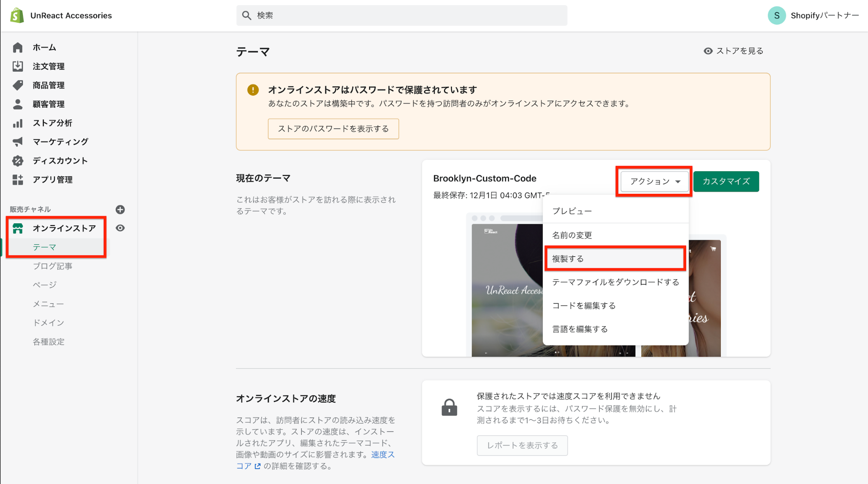Open Orders (注文管理) inbox icon
Image resolution: width=868 pixels, height=484 pixels.
point(18,66)
